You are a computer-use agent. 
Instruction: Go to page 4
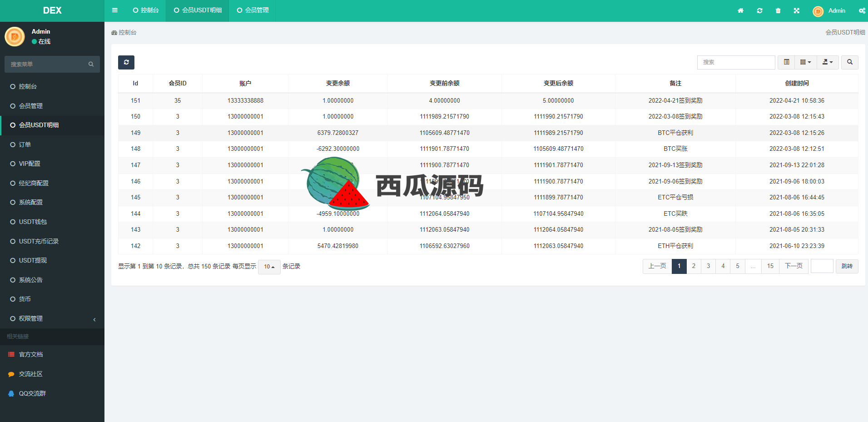(723, 266)
